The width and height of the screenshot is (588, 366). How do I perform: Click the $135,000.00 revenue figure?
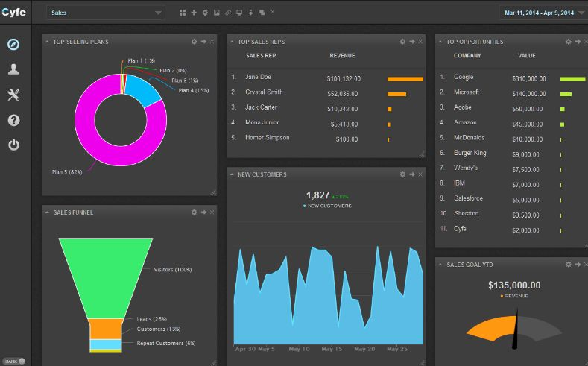514,285
